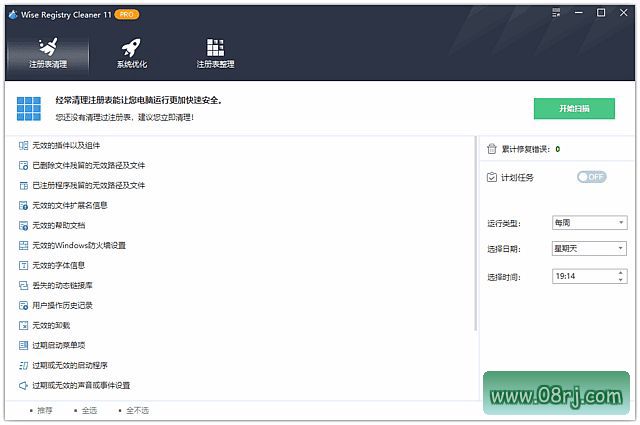Decrease time with the down stepper arrow
The image size is (640, 425).
point(620,280)
